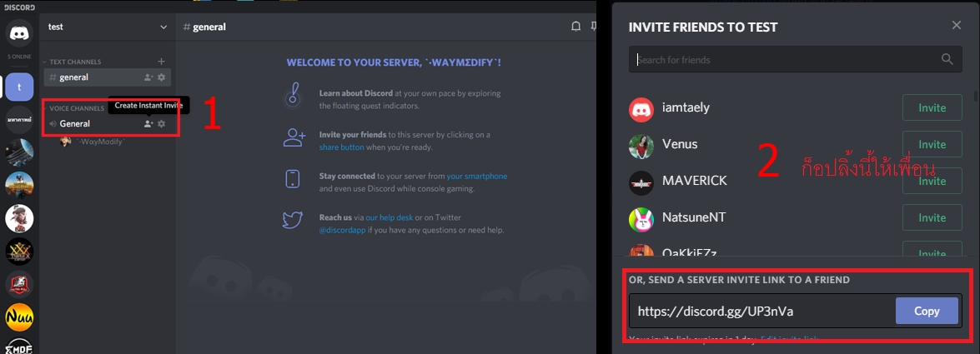
Task: Click the Learn about Discord quest icon
Action: 293,96
